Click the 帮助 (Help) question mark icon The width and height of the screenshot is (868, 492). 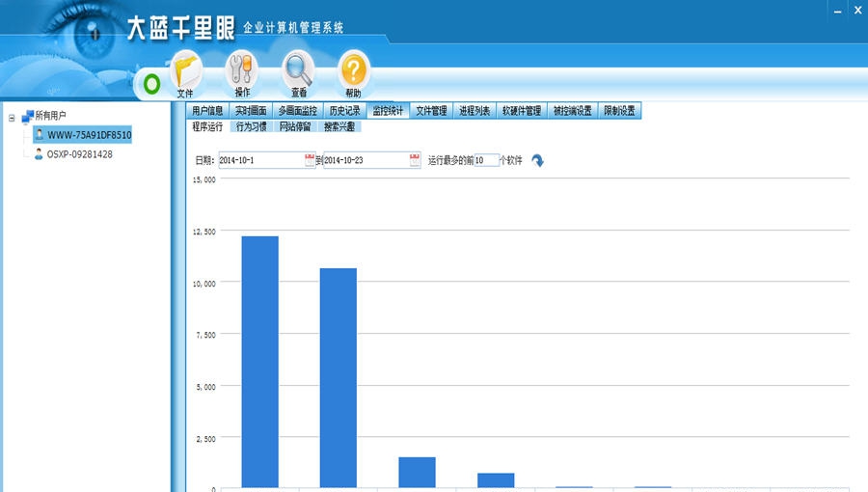tap(354, 71)
